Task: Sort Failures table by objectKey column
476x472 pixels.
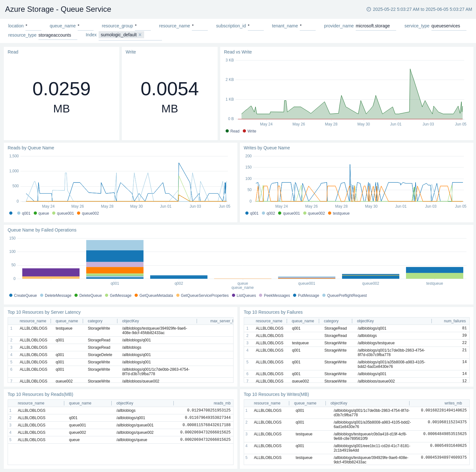Action: click(365, 321)
